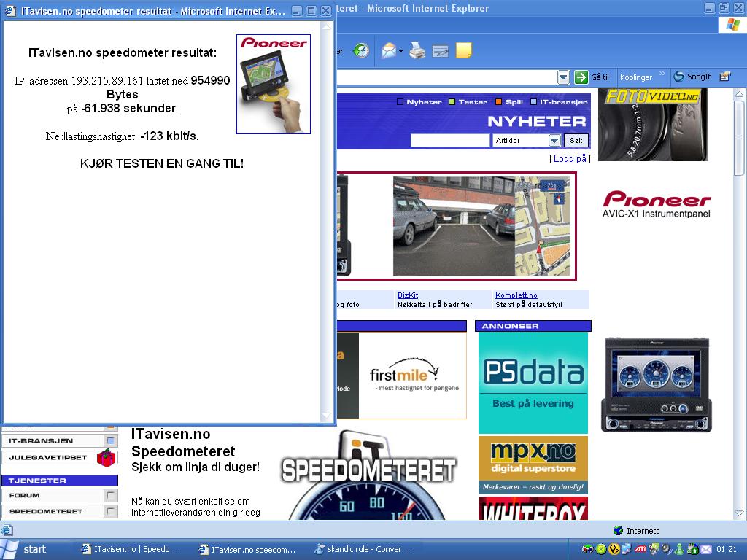
Task: Toggle the IT-bransjen checkbox in header
Action: click(533, 101)
